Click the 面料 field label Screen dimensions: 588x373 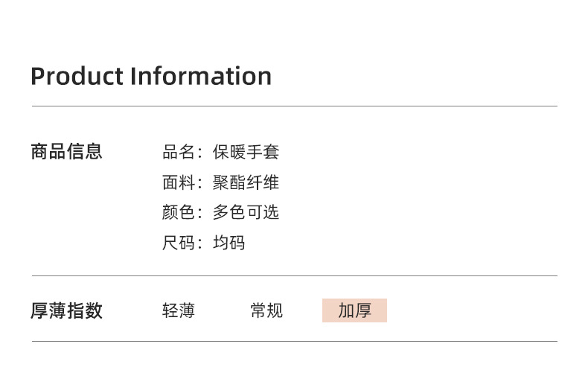click(179, 182)
